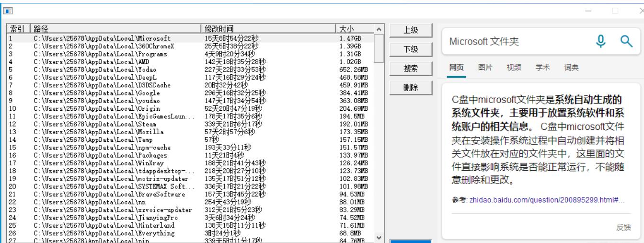Image resolution: width=644 pixels, height=243 pixels.
Task: Click the Microsoft 文件夹 search field
Action: (513, 42)
